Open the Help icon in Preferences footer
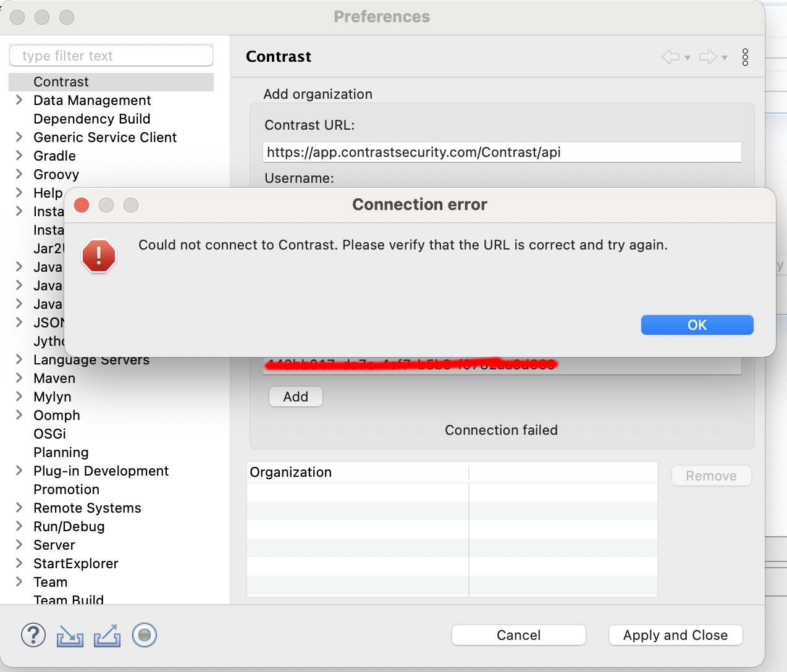Image resolution: width=787 pixels, height=672 pixels. [33, 635]
